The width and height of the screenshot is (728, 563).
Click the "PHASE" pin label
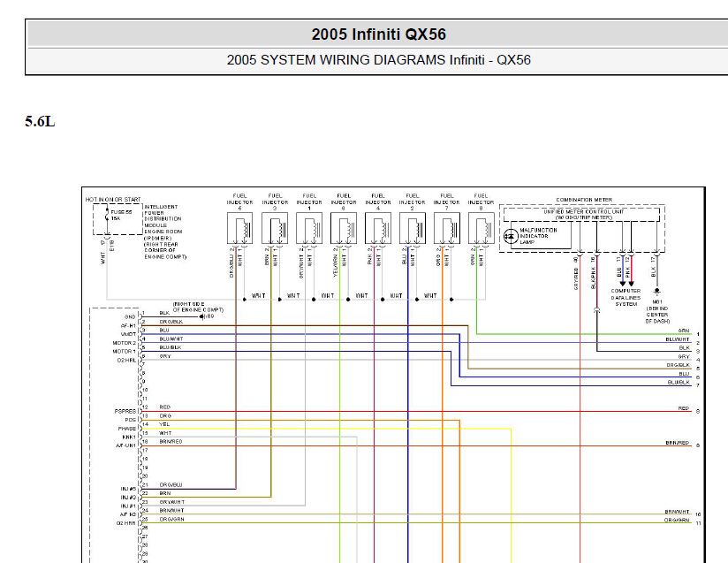pyautogui.click(x=126, y=429)
